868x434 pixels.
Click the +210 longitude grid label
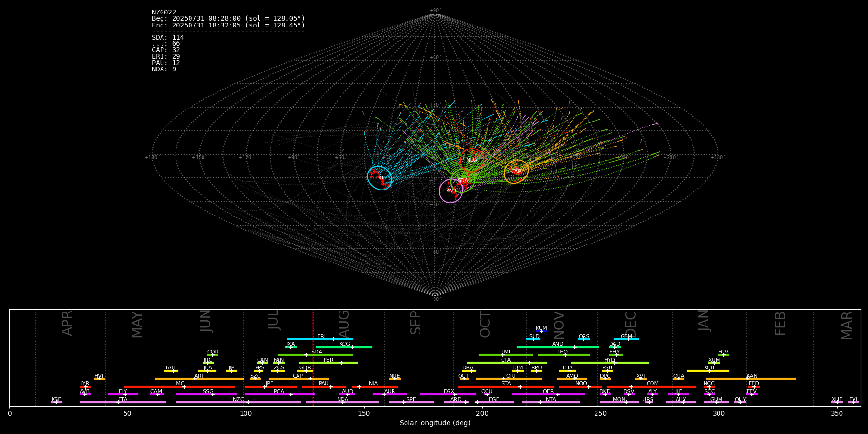669,158
